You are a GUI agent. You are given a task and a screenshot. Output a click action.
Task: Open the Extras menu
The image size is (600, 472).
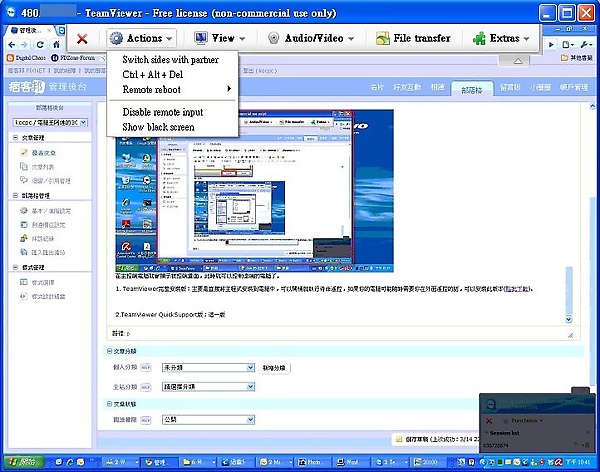pyautogui.click(x=501, y=38)
